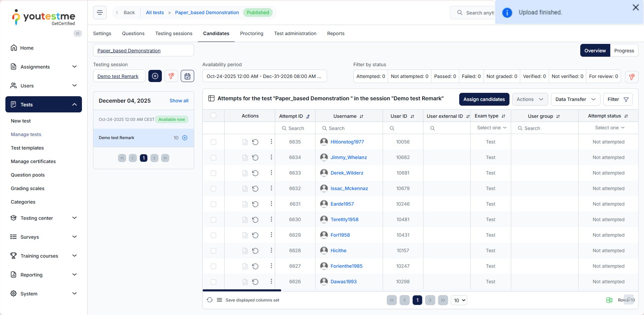Clear status filters with red funnel icon
The width and height of the screenshot is (644, 315).
(632, 77)
